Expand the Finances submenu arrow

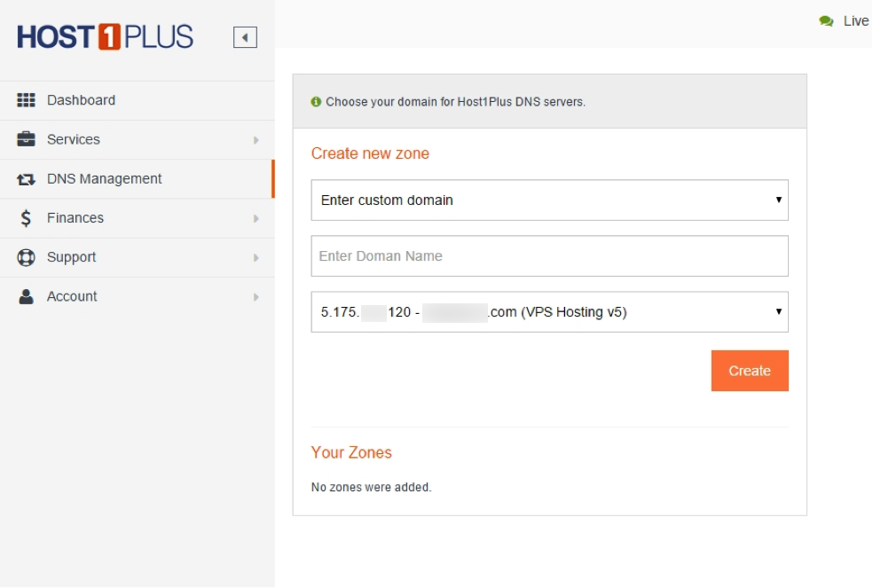coord(256,218)
